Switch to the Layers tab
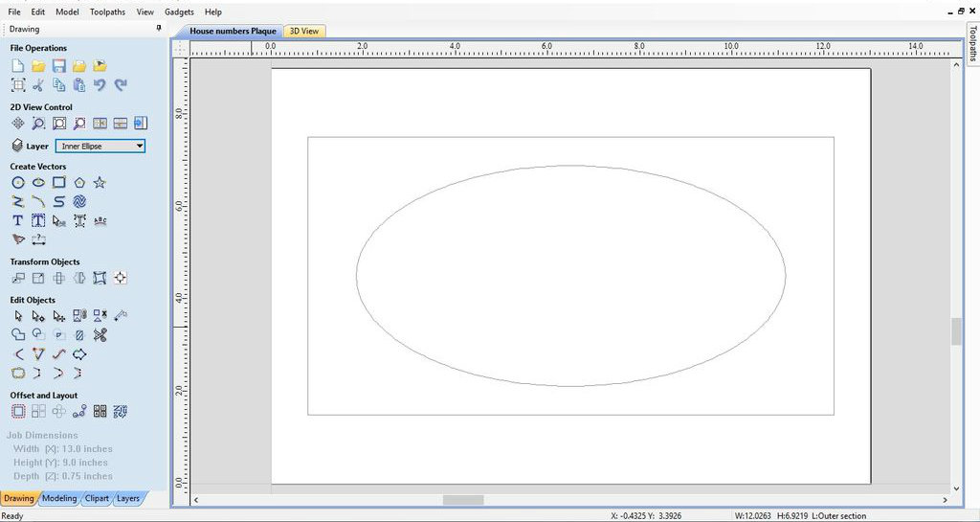Viewport: 980px width, 522px height. [128, 498]
